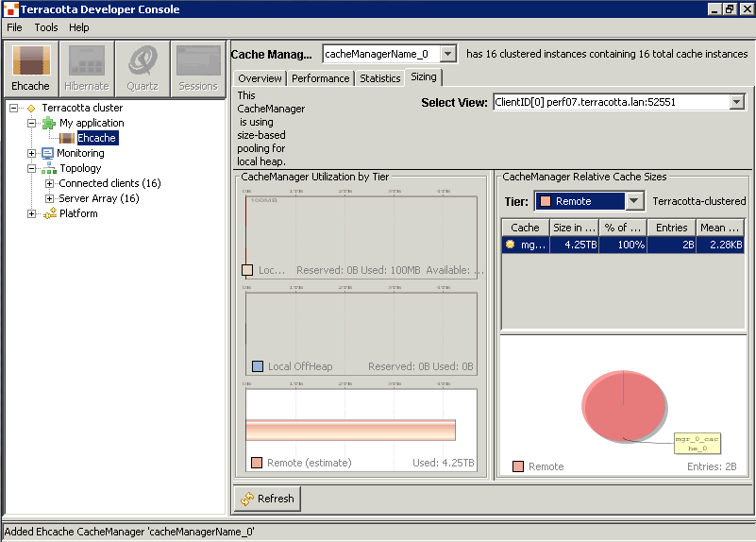
Task: Select Connected clients (16) tree item
Action: (109, 183)
